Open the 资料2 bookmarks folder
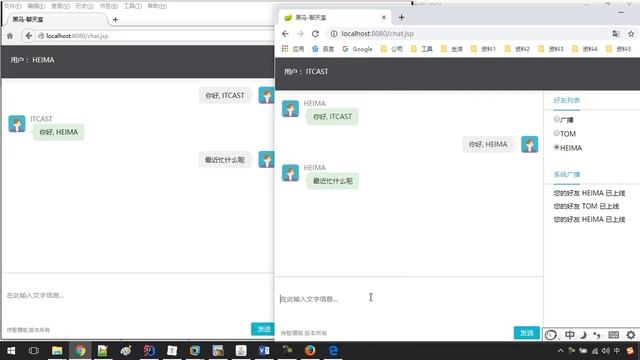This screenshot has width=640, height=360. (x=517, y=49)
